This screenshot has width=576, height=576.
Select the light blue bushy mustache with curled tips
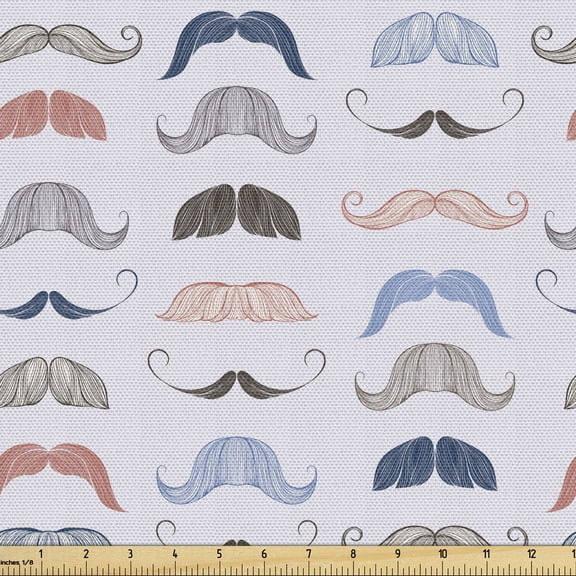(237, 470)
